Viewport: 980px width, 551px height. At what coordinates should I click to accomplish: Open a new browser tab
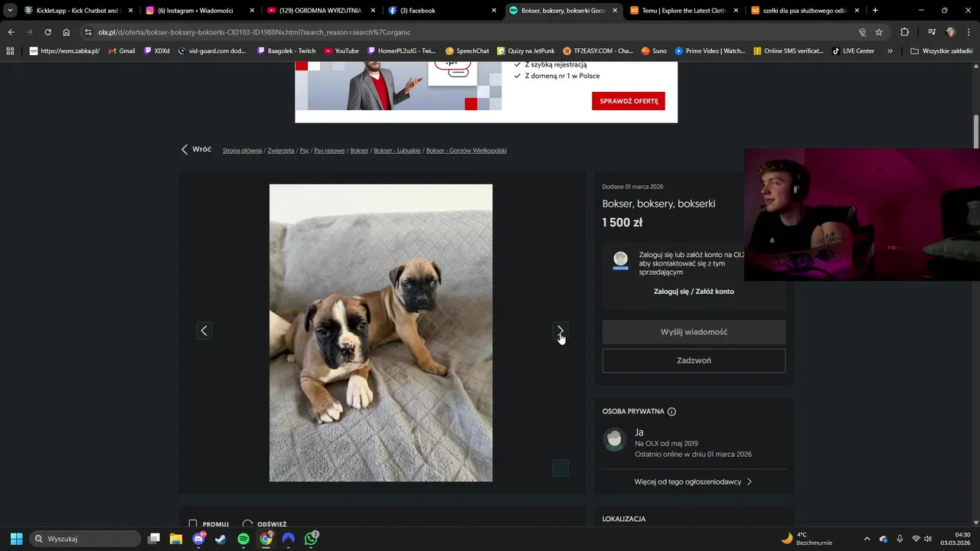coord(875,11)
